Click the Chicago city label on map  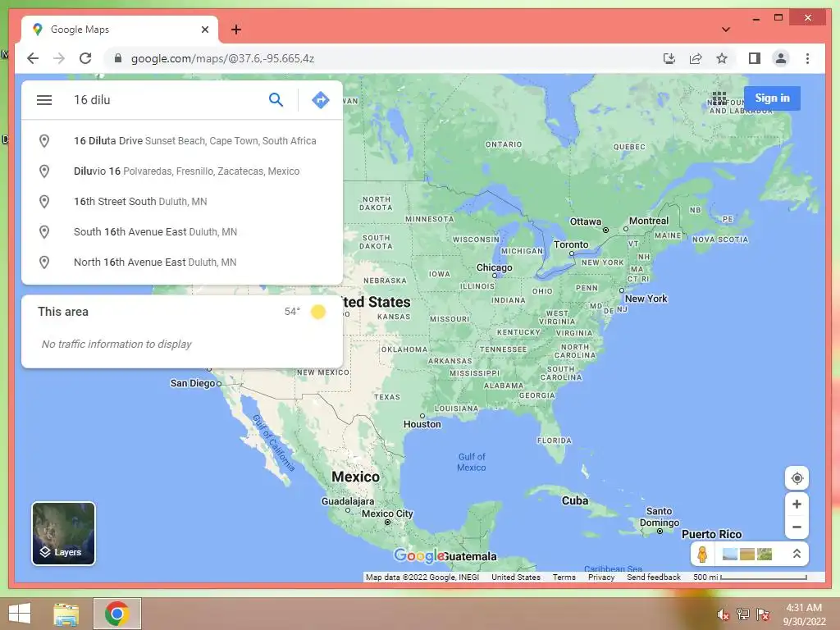click(x=494, y=267)
